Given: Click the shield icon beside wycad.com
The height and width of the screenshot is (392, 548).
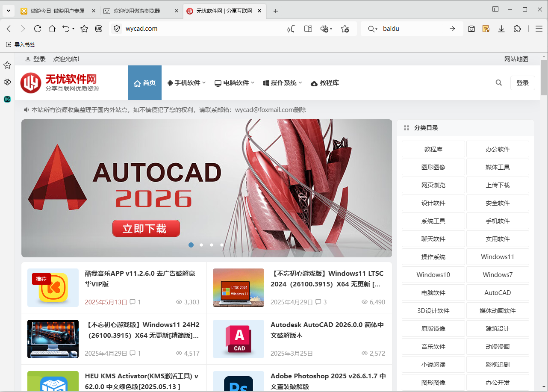Looking at the screenshot, I should tap(117, 29).
